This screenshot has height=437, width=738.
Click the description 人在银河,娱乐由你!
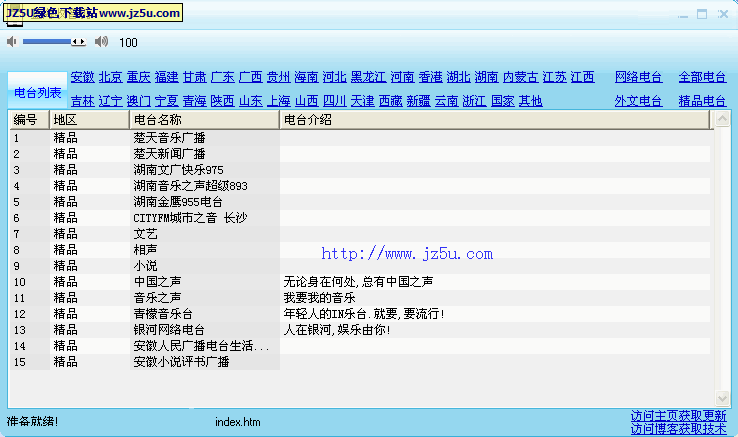pyautogui.click(x=337, y=330)
